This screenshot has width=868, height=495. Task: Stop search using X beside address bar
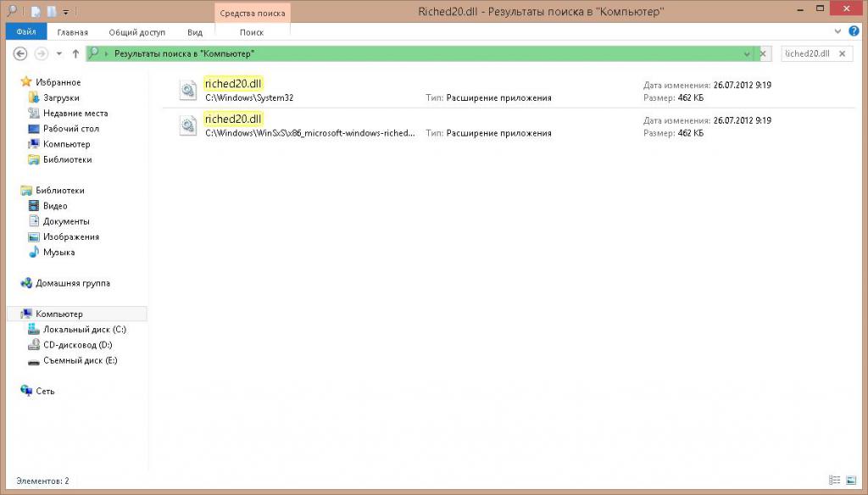[x=763, y=53]
